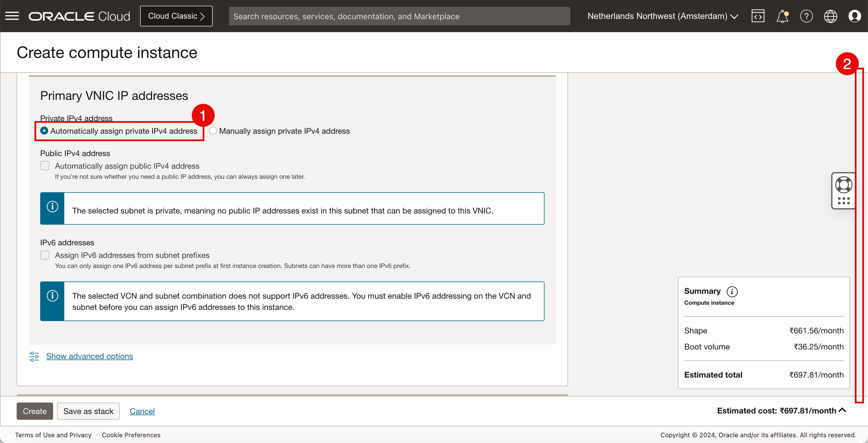This screenshot has width=868, height=443.
Task: Click the life ring support widget
Action: pyautogui.click(x=843, y=184)
